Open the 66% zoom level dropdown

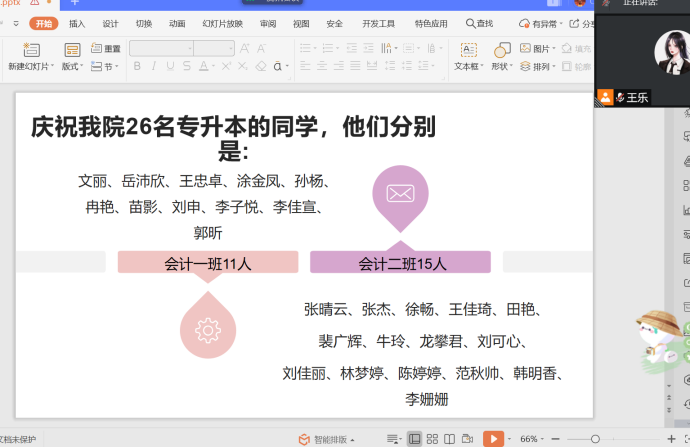tap(532, 439)
